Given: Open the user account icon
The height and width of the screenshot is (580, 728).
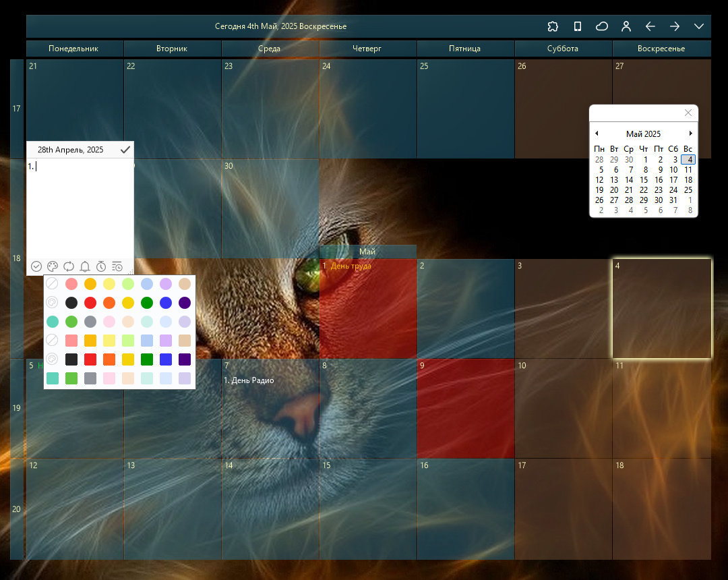Looking at the screenshot, I should [626, 26].
